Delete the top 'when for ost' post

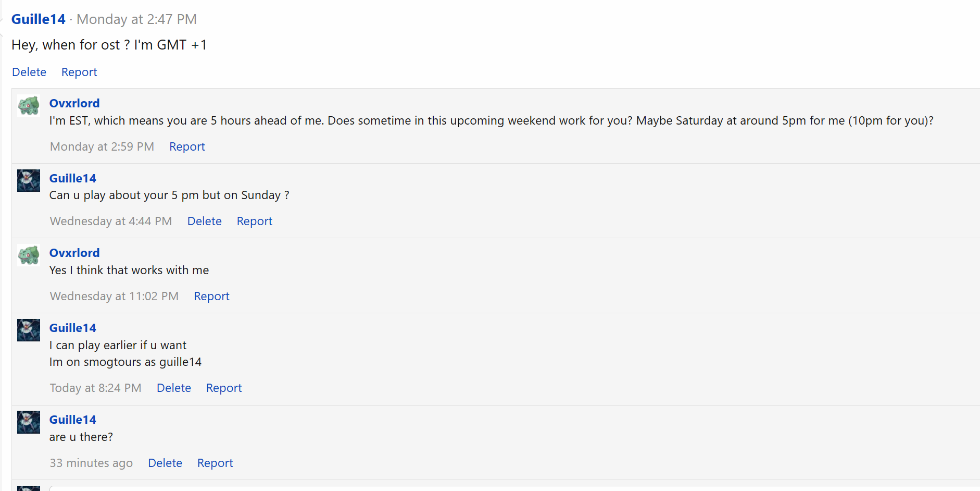click(x=29, y=72)
